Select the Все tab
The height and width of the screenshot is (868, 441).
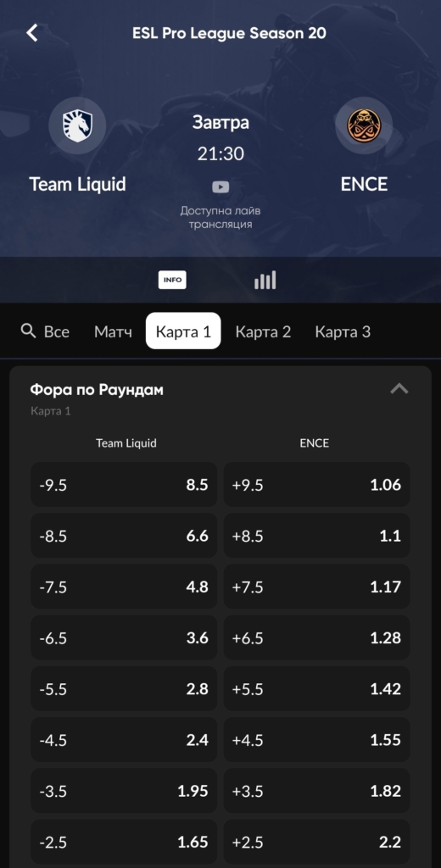click(x=57, y=331)
